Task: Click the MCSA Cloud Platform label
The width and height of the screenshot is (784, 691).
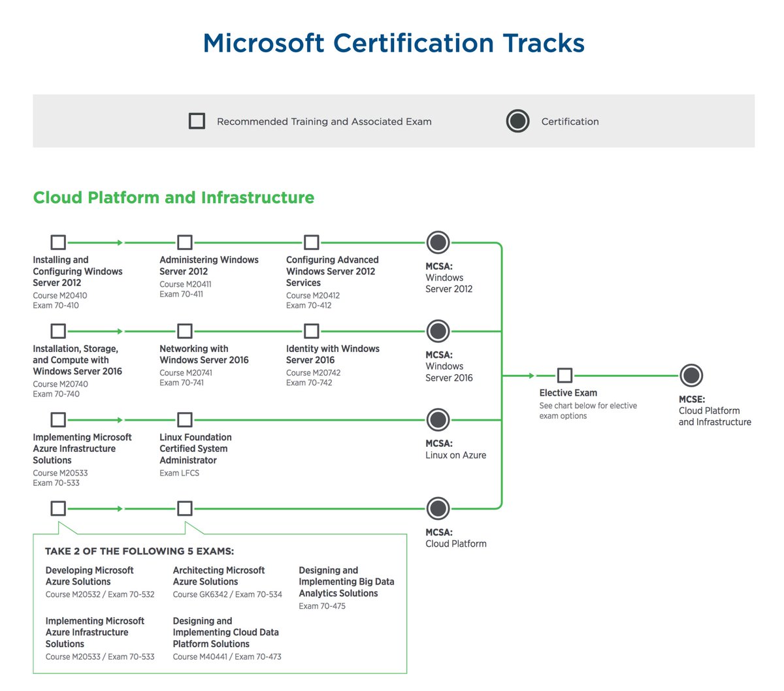Action: (x=455, y=538)
